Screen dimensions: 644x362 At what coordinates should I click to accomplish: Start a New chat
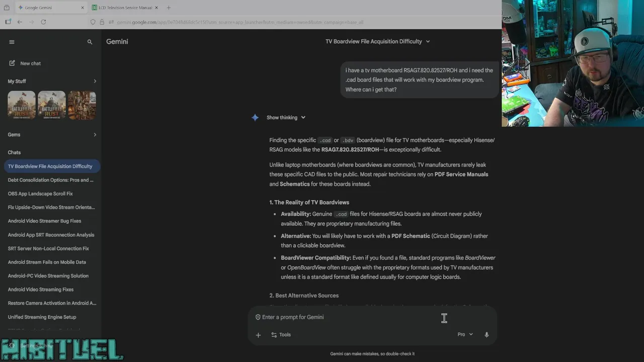pyautogui.click(x=25, y=63)
